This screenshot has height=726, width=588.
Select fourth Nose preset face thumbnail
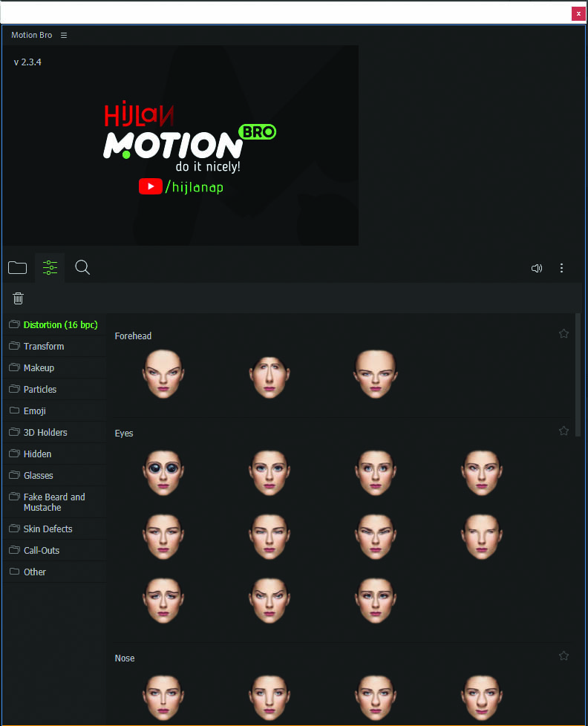(x=482, y=698)
